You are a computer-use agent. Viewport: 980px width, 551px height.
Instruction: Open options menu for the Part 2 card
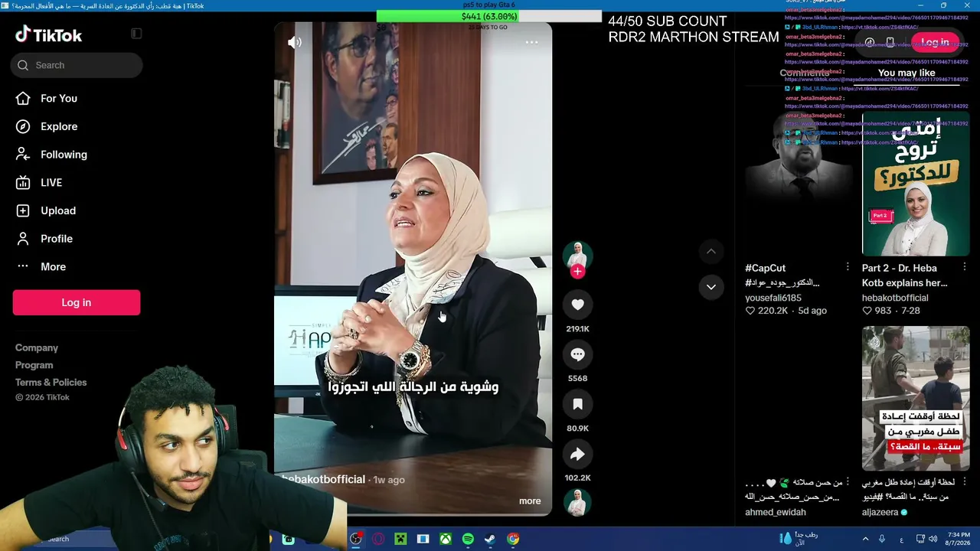(x=964, y=266)
